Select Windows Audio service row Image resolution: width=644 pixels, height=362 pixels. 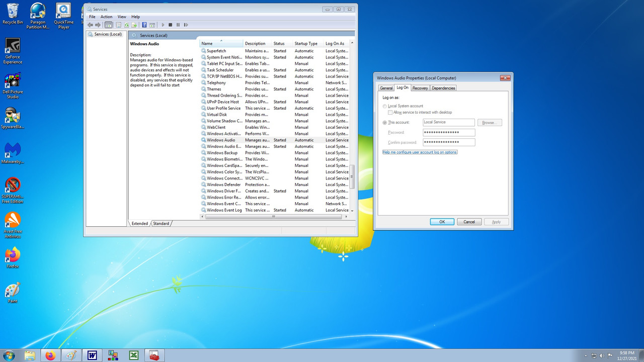pyautogui.click(x=275, y=140)
